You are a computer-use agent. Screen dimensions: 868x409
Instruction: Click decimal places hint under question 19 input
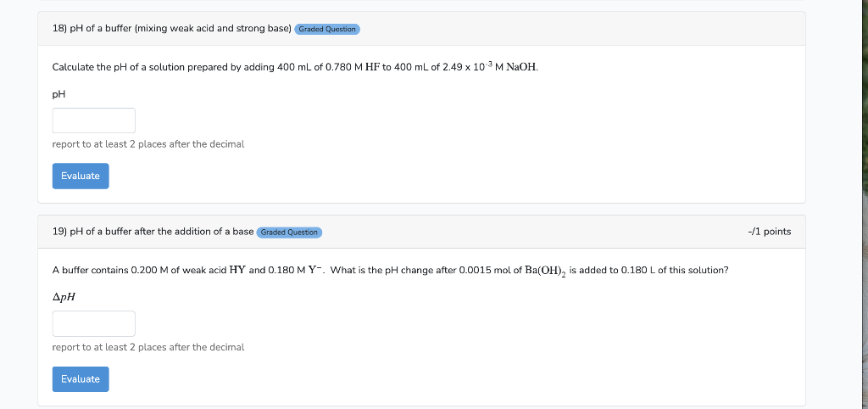(147, 348)
